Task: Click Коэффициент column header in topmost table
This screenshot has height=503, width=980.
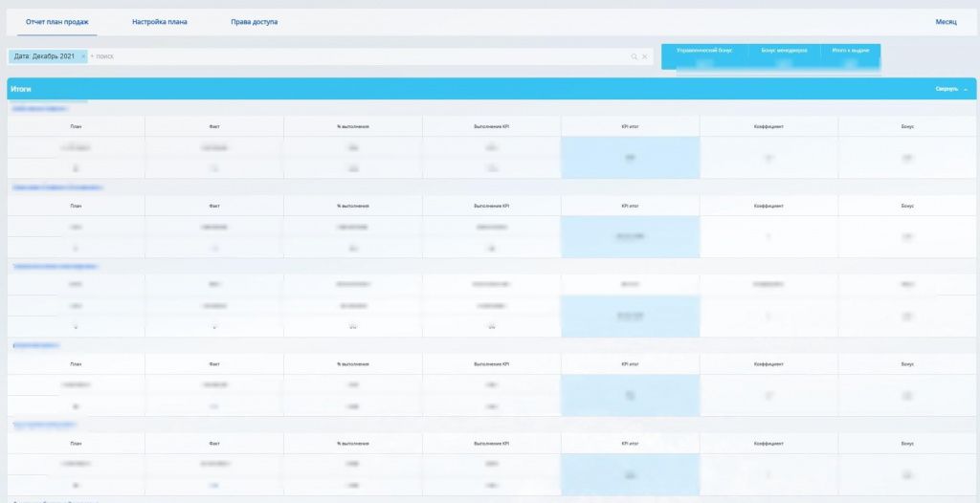Action: [x=768, y=126]
